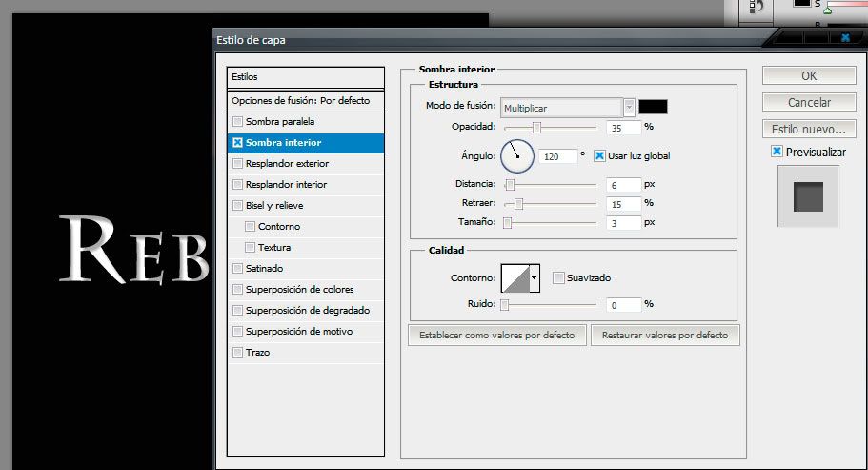Open the black shadow color swatch
The image size is (868, 470).
point(654,107)
